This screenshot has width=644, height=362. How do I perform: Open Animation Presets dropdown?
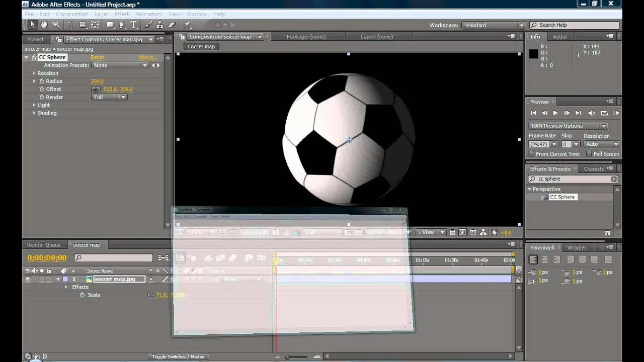pyautogui.click(x=120, y=65)
